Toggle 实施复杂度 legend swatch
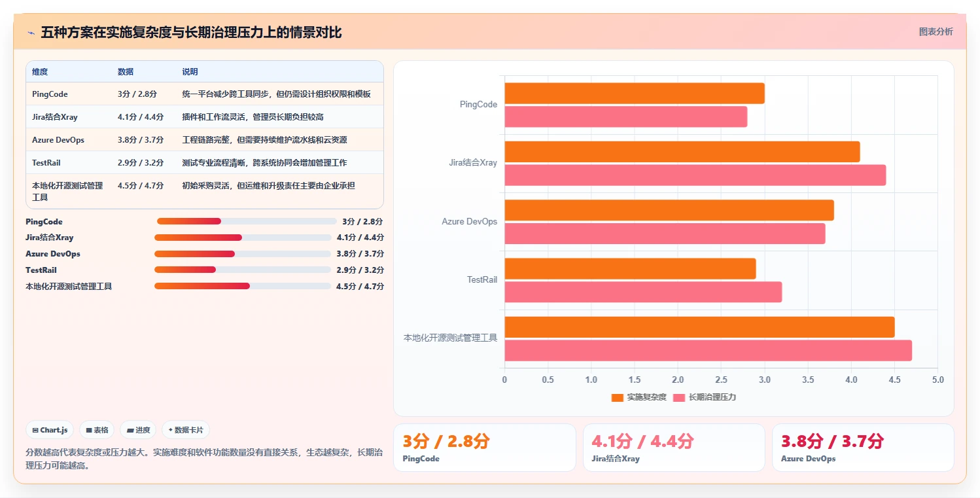This screenshot has width=980, height=498. pyautogui.click(x=617, y=397)
